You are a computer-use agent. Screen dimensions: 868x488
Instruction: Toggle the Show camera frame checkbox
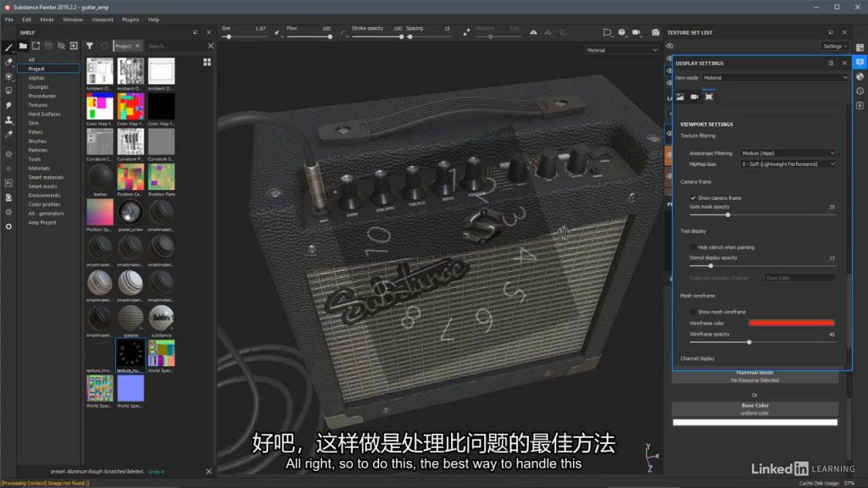pos(693,197)
